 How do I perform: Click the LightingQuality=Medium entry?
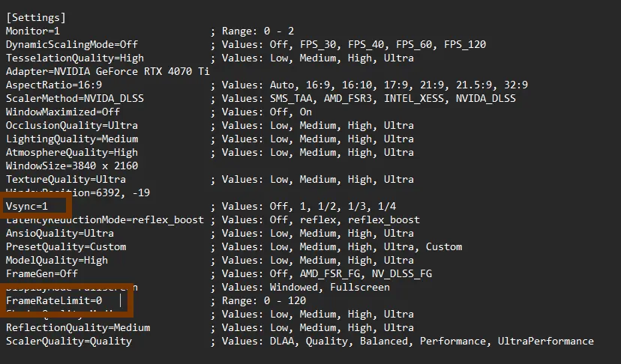72,139
